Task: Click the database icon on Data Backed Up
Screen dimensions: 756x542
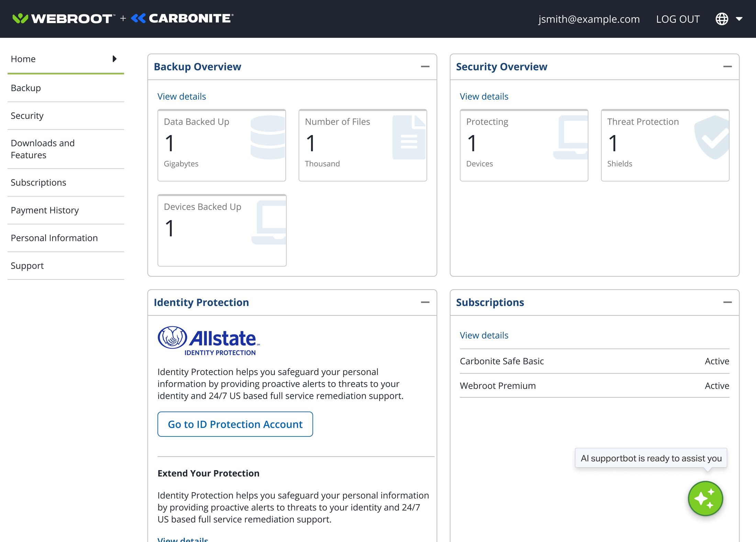Action: [x=268, y=137]
